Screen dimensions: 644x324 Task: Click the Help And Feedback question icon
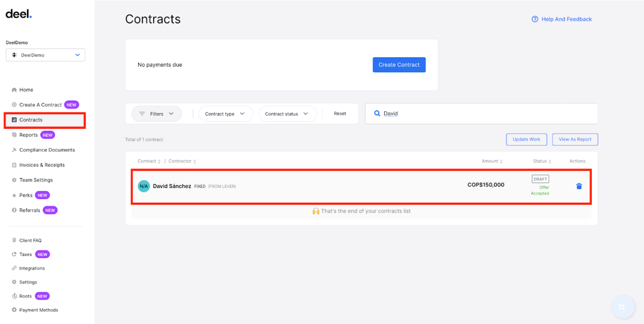click(535, 19)
